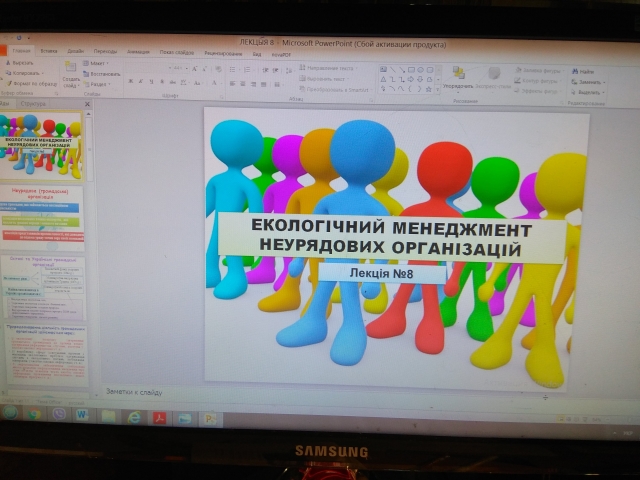The image size is (640, 480).
Task: Select the triangle shape
Action: click(x=384, y=79)
